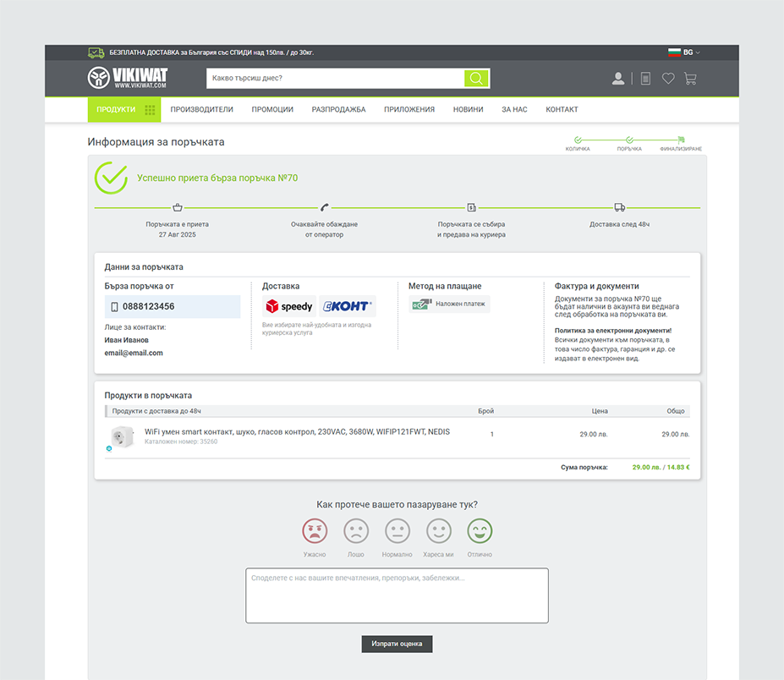Click the VIKIWAT logo in header
The width and height of the screenshot is (784, 680).
tap(127, 79)
